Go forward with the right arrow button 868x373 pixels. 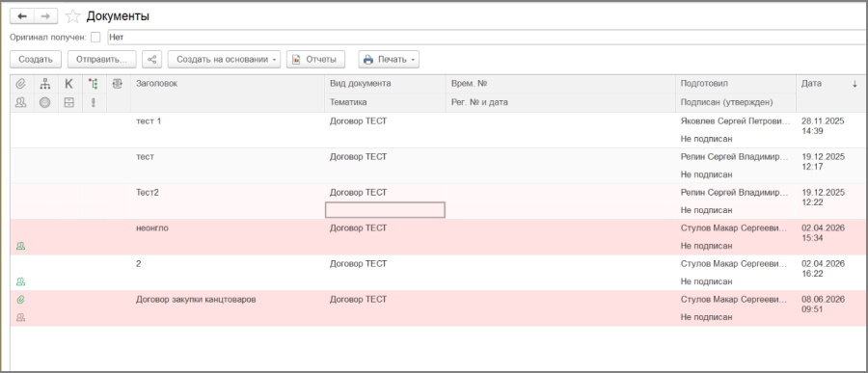45,16
